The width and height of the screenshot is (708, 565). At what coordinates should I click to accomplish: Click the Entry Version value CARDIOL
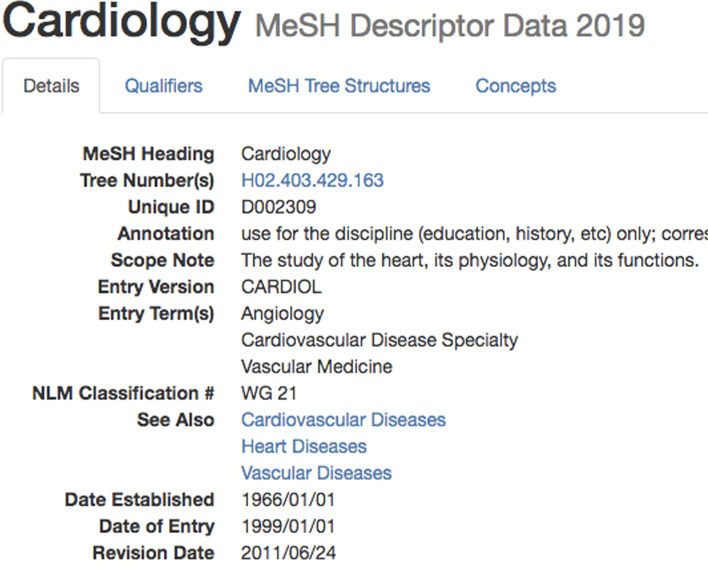pyautogui.click(x=282, y=287)
